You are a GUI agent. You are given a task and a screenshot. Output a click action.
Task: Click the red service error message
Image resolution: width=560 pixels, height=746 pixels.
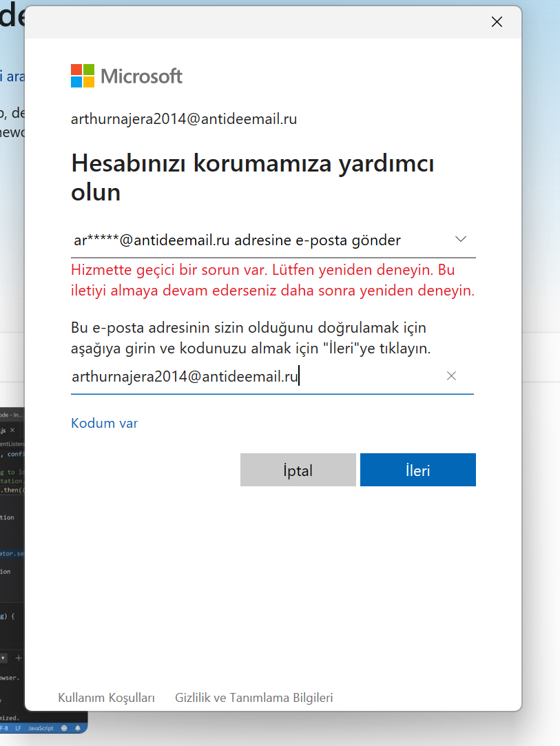pos(273,280)
